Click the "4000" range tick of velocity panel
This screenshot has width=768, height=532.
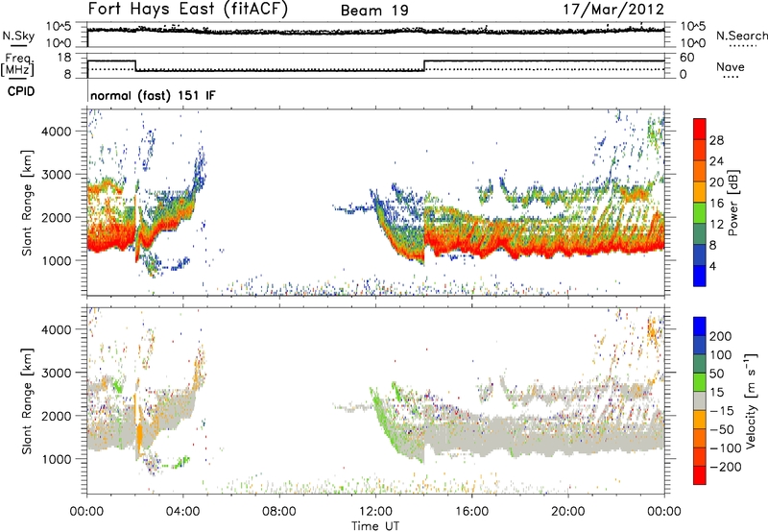click(x=56, y=329)
